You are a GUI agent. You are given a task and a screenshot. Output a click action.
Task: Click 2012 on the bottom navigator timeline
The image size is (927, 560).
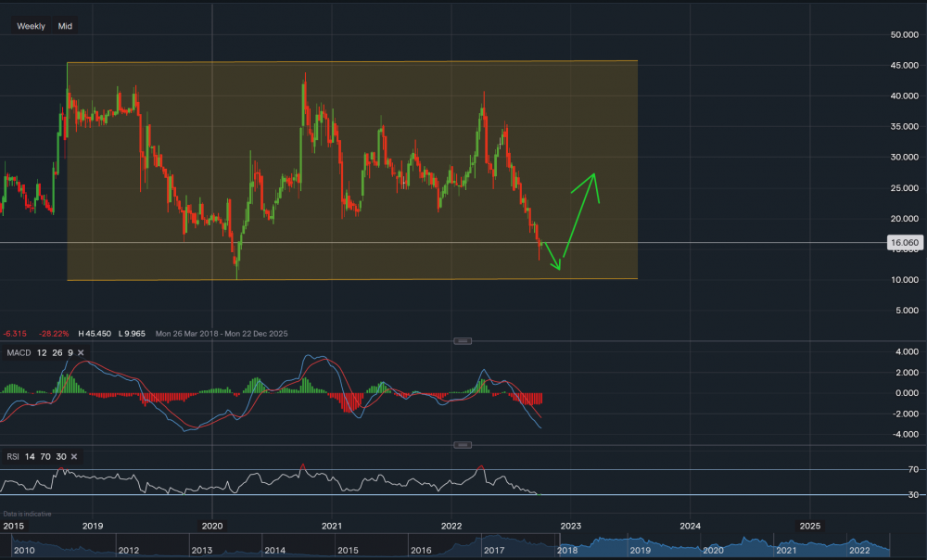(x=129, y=551)
